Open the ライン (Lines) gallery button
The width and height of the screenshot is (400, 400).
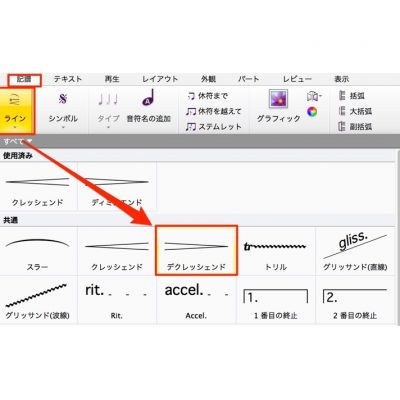coord(16,110)
